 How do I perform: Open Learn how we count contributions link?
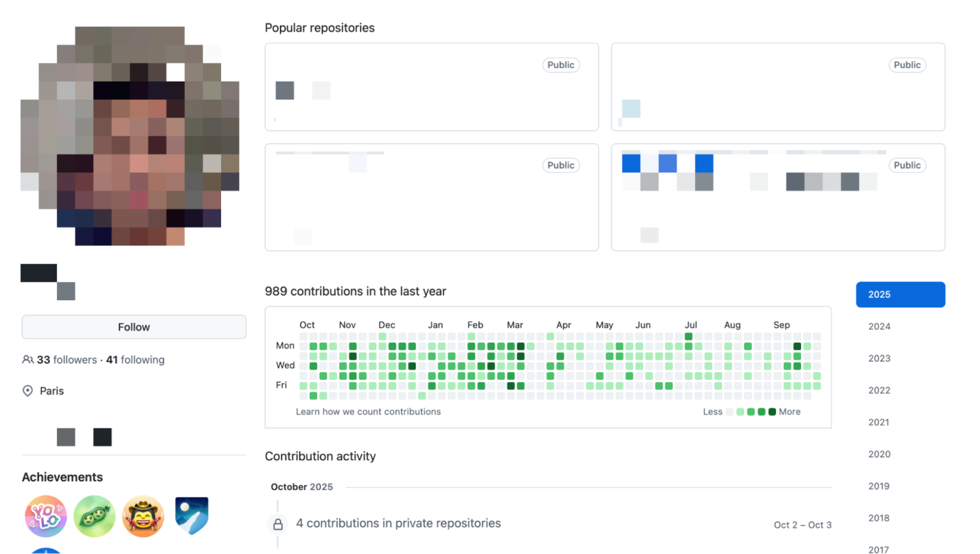pos(368,412)
